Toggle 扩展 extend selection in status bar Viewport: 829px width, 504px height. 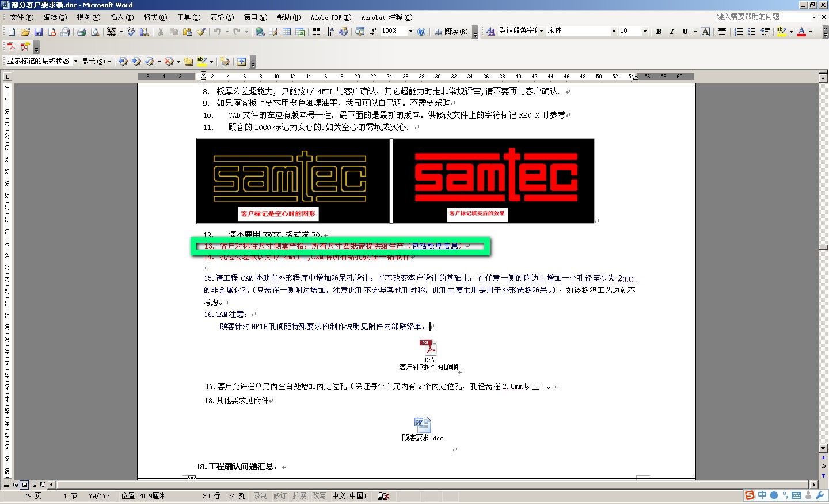[299, 496]
